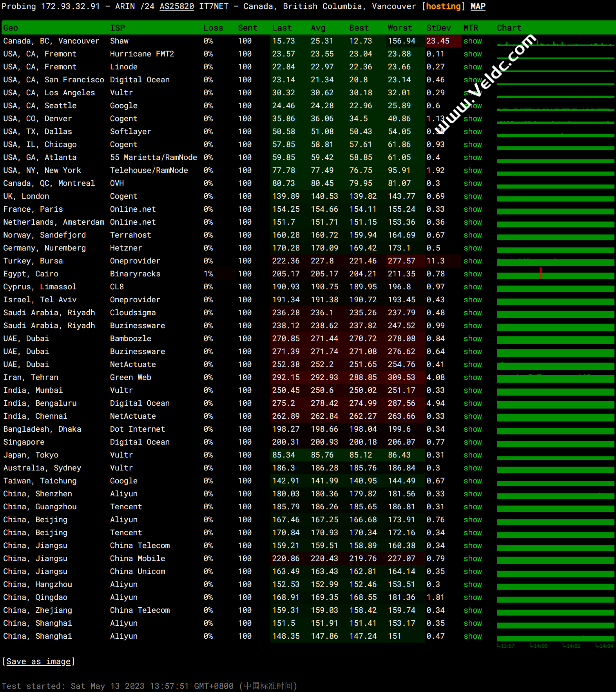The image size is (616, 692).
Task: Show MTR for Egypt, Cairo
Action: [x=473, y=274]
